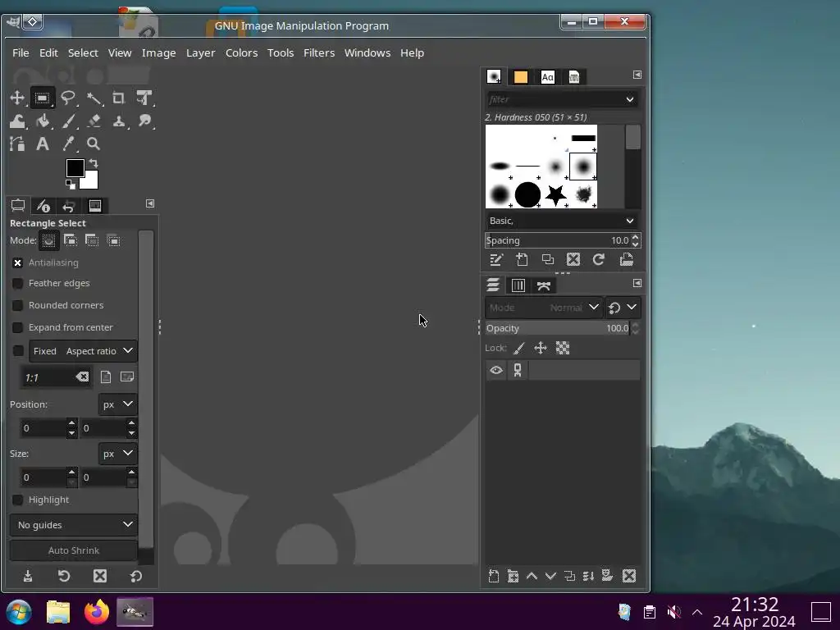Image resolution: width=840 pixels, height=630 pixels.
Task: Reset tool options to default values
Action: pyautogui.click(x=136, y=577)
